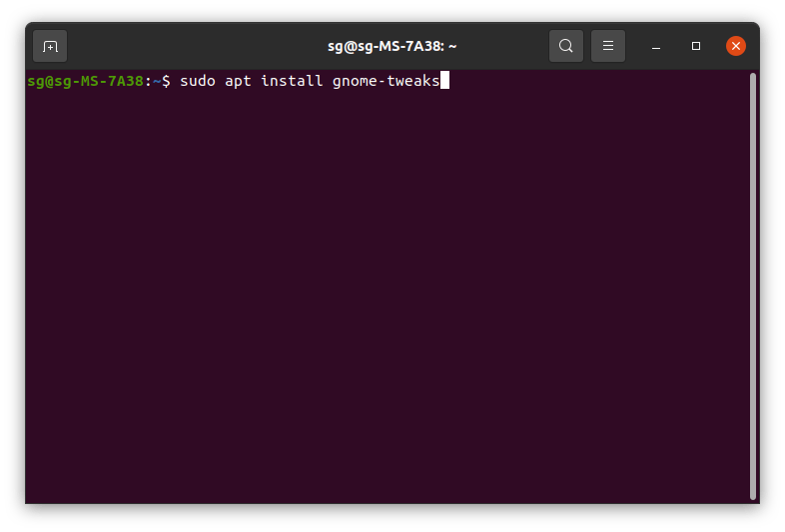Click the terminal vertical scrollbar
The height and width of the screenshot is (532, 785).
click(752, 286)
